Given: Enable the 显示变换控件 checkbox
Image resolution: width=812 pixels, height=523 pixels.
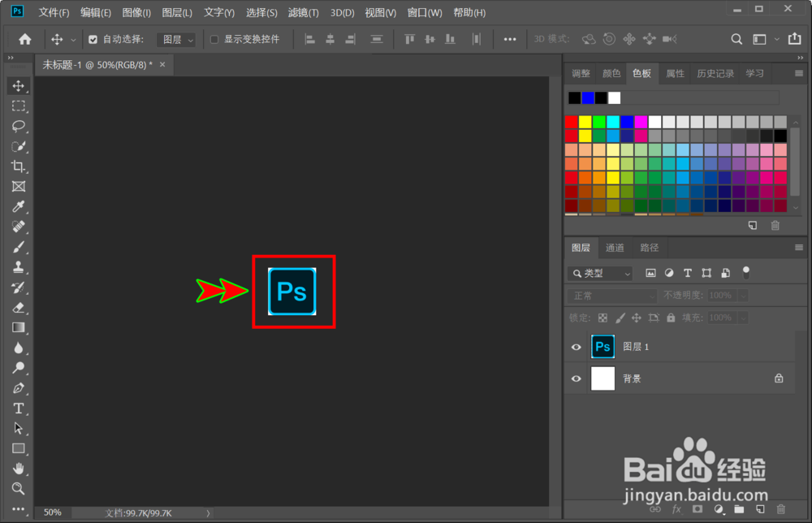Looking at the screenshot, I should (x=214, y=39).
